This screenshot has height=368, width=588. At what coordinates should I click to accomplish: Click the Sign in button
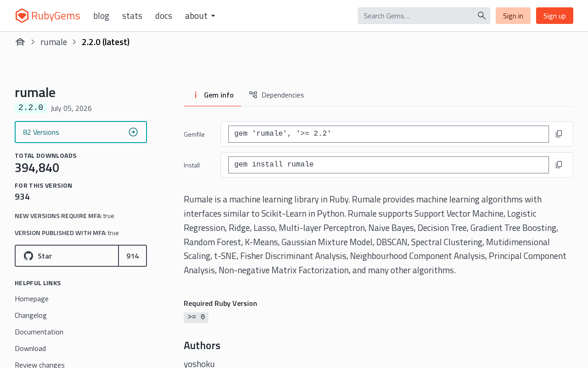point(513,16)
